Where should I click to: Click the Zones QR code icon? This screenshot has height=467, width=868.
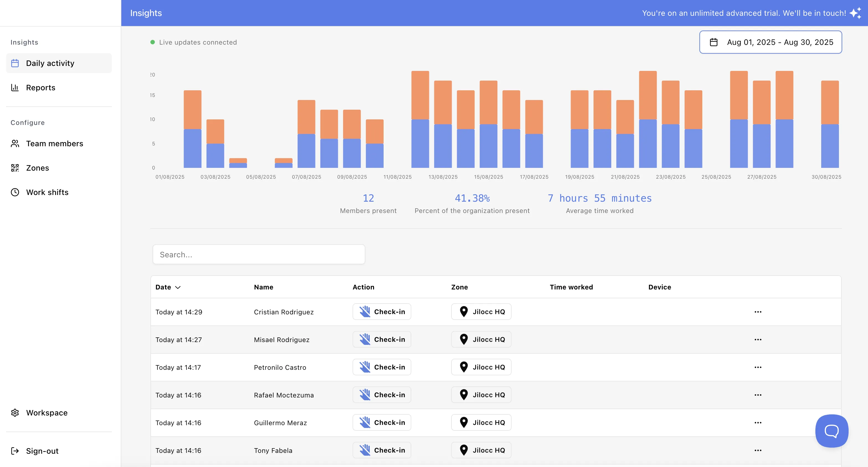point(15,168)
